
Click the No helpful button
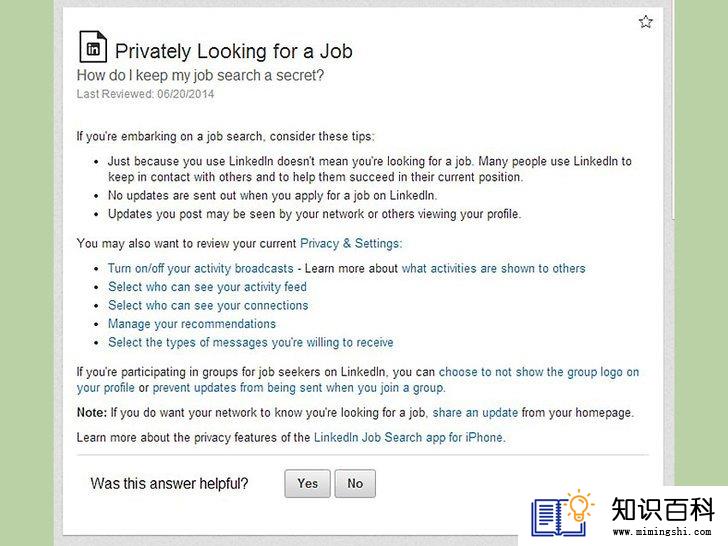(355, 483)
